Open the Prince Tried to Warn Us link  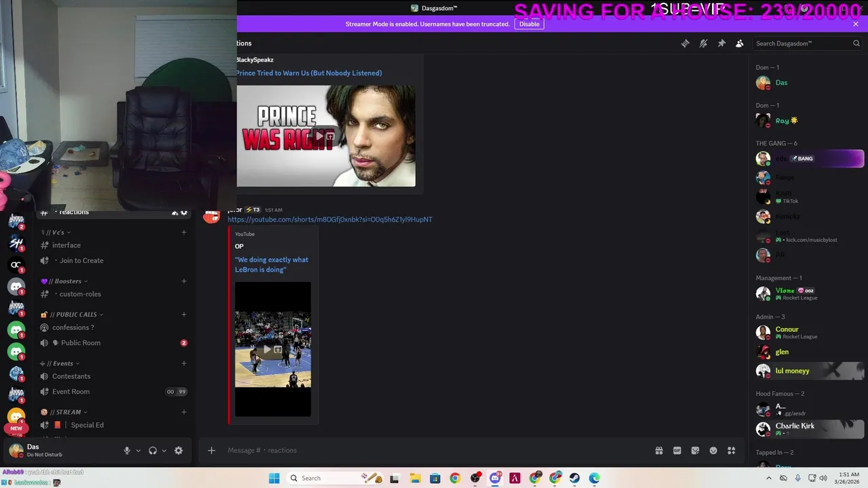(309, 73)
